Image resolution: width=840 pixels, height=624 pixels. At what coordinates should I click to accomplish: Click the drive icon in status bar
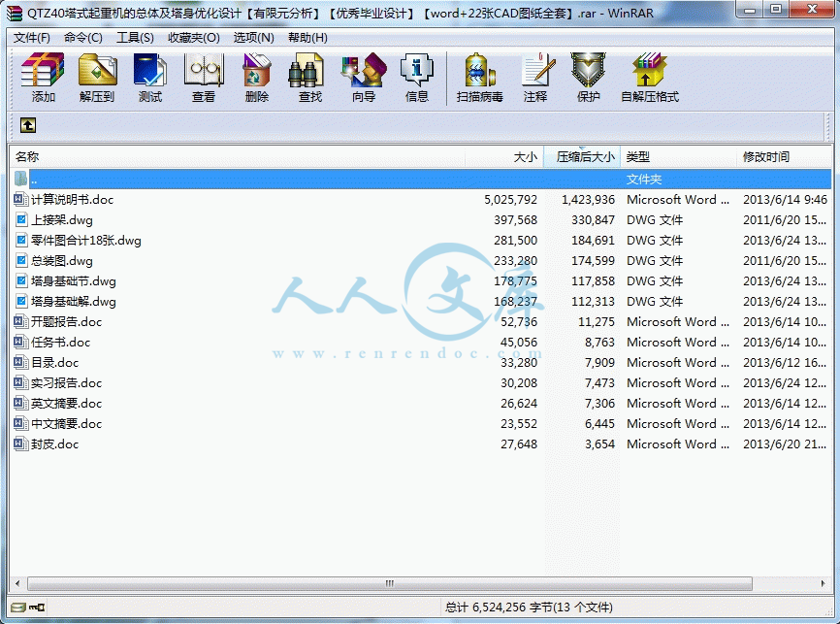coord(18,608)
